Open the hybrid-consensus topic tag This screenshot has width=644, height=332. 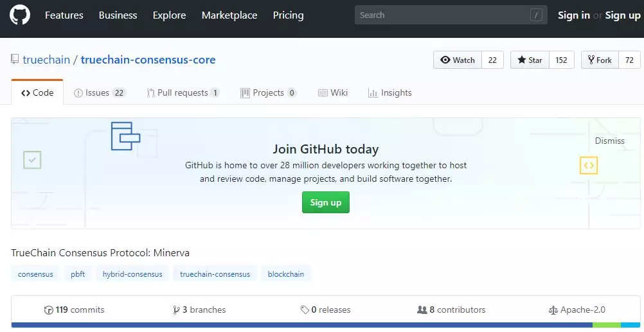[x=132, y=274]
